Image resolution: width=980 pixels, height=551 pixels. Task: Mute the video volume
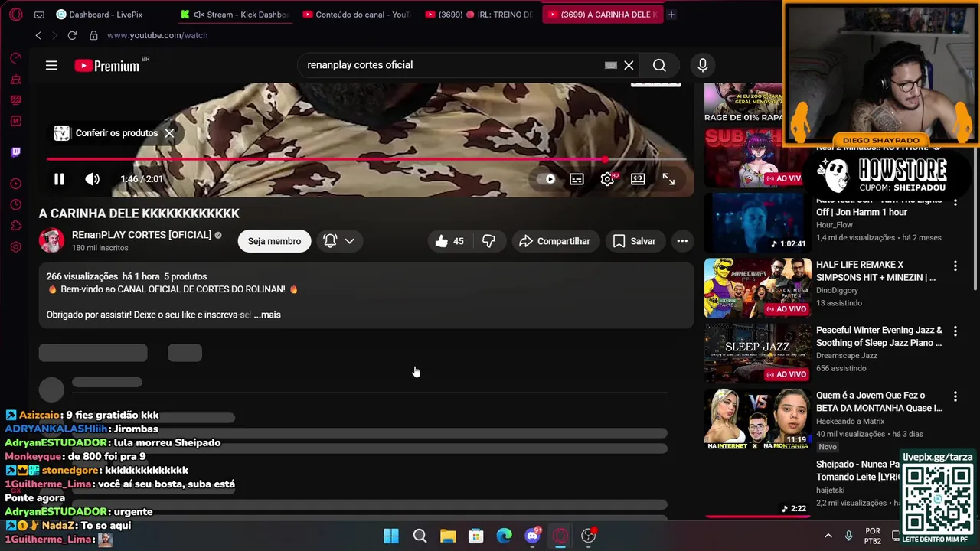[x=93, y=179]
